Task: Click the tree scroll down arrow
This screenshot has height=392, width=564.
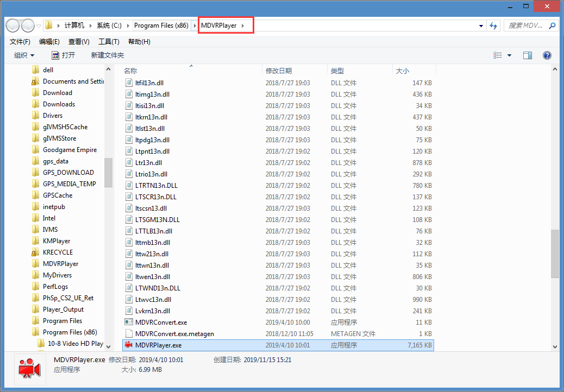Action: [108, 347]
